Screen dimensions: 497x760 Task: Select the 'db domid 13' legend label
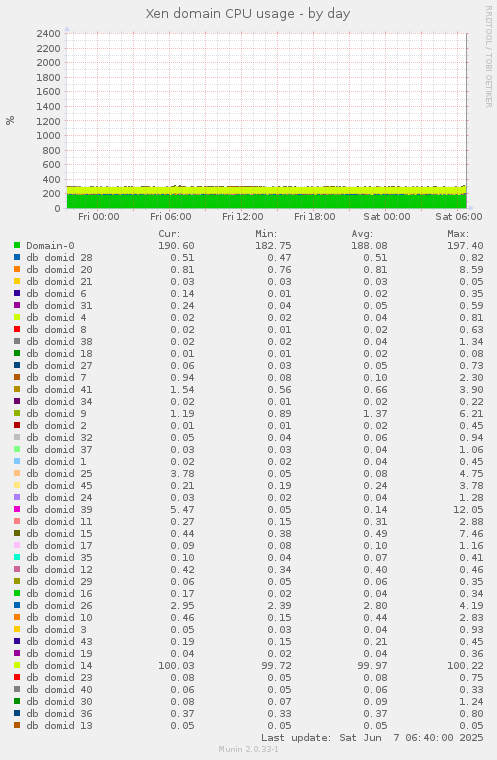coord(59,726)
